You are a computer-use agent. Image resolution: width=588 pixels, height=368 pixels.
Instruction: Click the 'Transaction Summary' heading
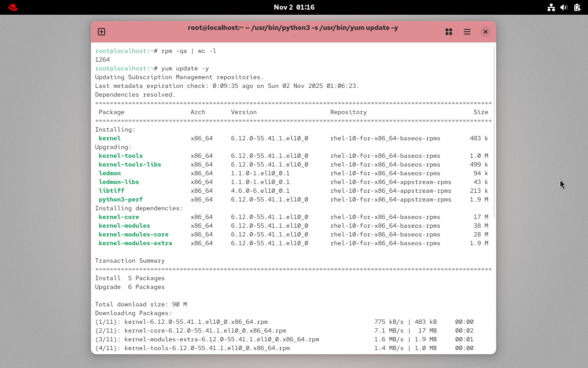[x=130, y=260]
